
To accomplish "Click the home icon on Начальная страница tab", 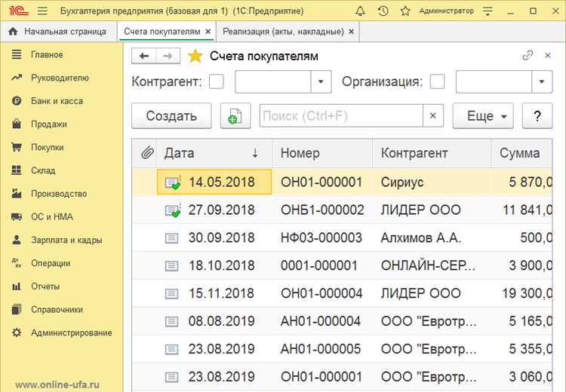I will click(x=13, y=32).
